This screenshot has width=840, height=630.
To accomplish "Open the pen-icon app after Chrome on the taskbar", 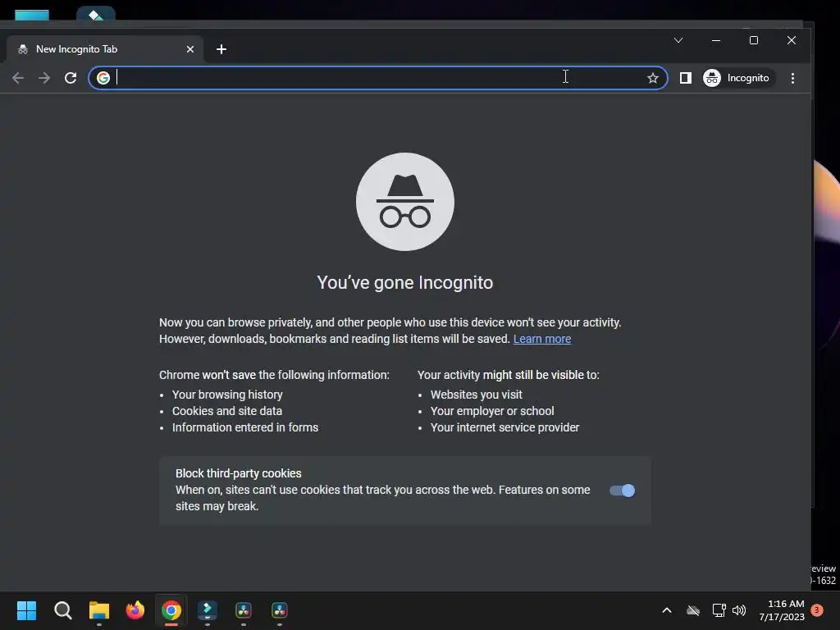I will coord(208,610).
